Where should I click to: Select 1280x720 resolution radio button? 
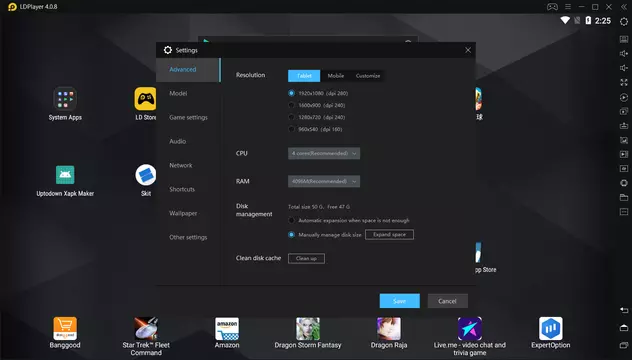coord(291,117)
